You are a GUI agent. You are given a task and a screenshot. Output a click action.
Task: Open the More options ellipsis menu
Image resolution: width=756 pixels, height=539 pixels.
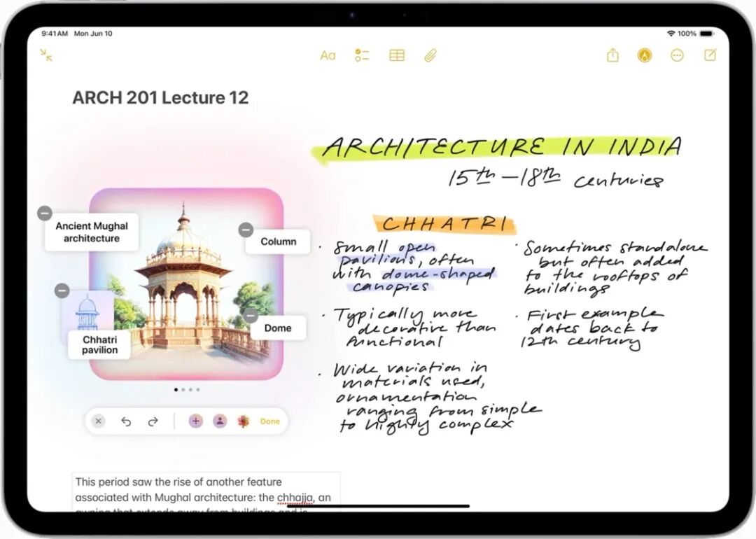tap(678, 55)
